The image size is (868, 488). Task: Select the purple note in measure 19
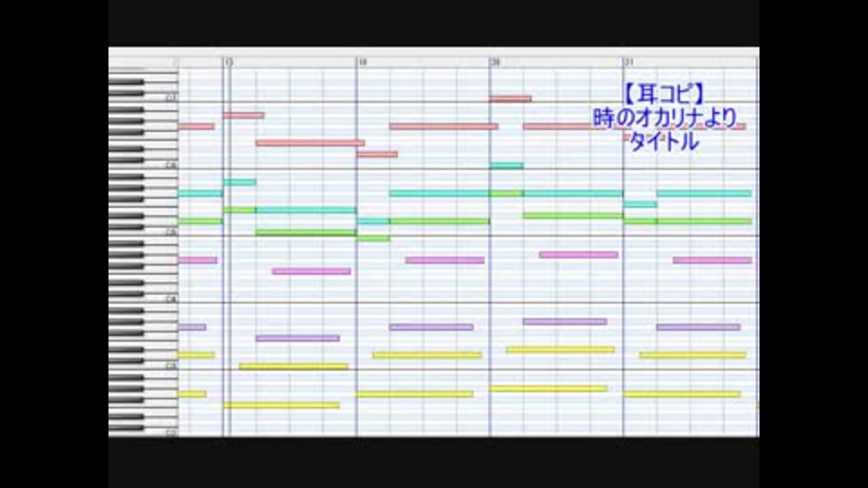pos(431,327)
